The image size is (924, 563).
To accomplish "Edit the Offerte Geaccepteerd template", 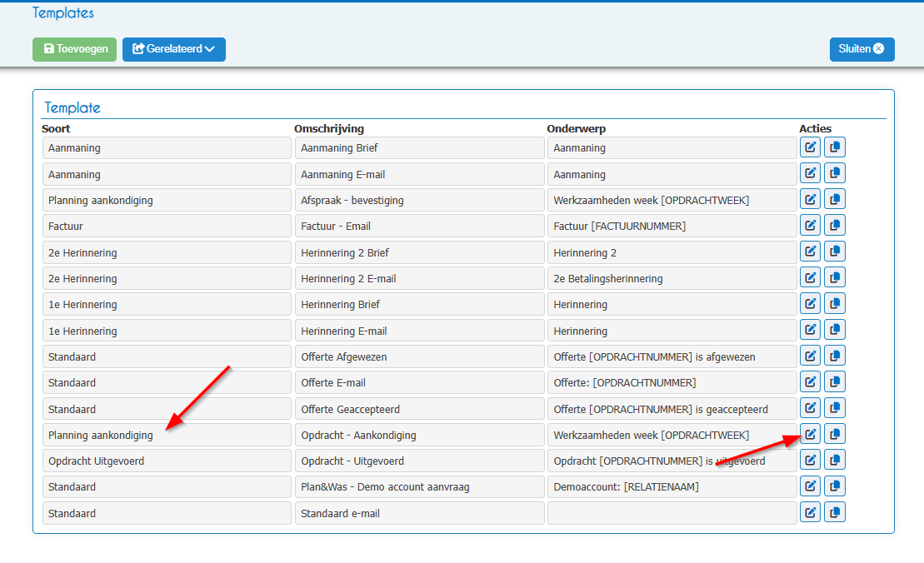I will tap(810, 407).
